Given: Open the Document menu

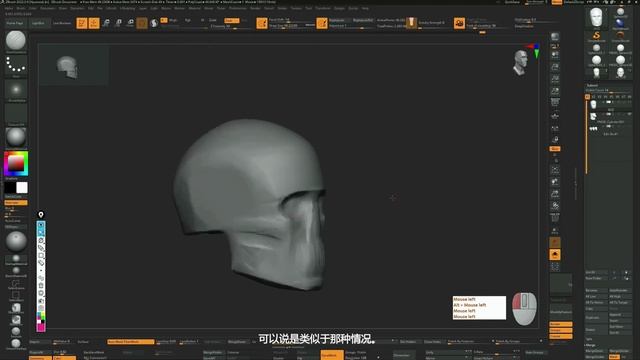Looking at the screenshot, I should pyautogui.click(x=47, y=8).
